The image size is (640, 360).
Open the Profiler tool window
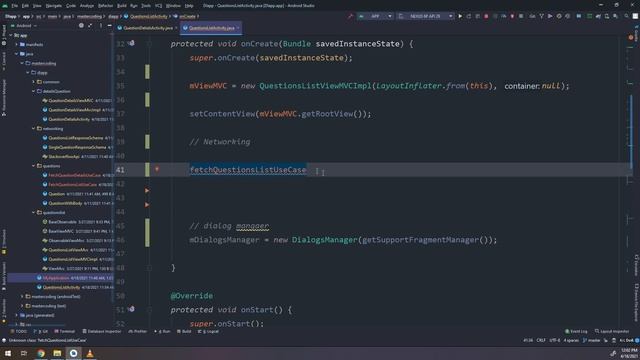click(138, 331)
